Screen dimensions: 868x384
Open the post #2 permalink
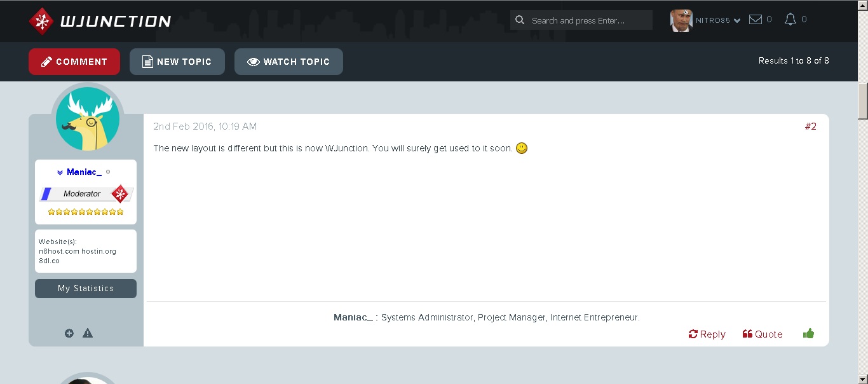coord(810,127)
